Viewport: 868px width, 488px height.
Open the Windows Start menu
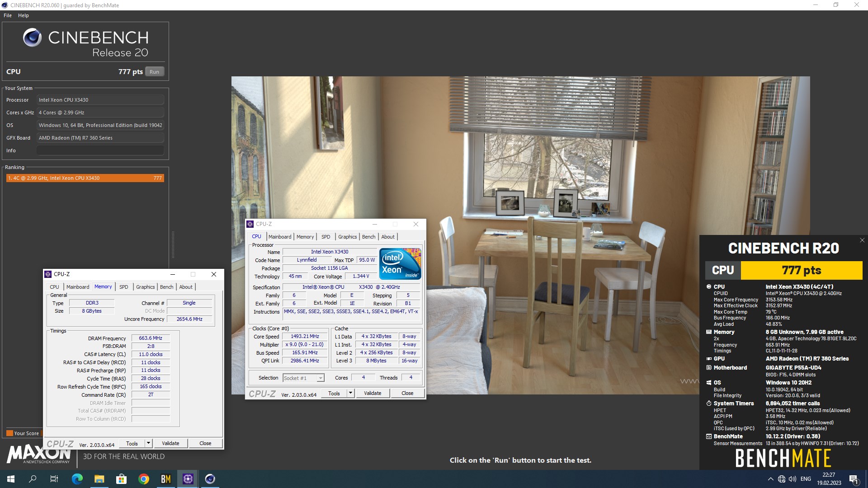[11, 479]
